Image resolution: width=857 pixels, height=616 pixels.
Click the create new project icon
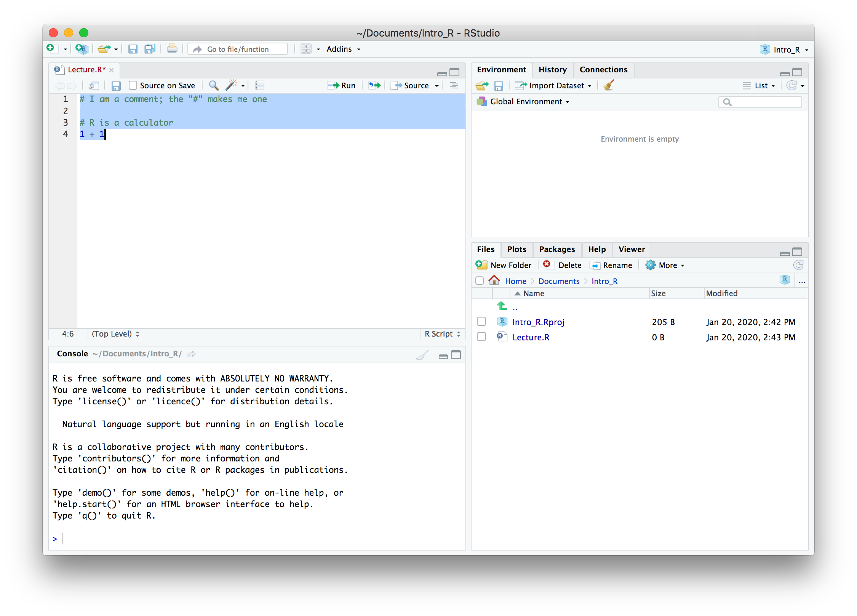click(82, 49)
